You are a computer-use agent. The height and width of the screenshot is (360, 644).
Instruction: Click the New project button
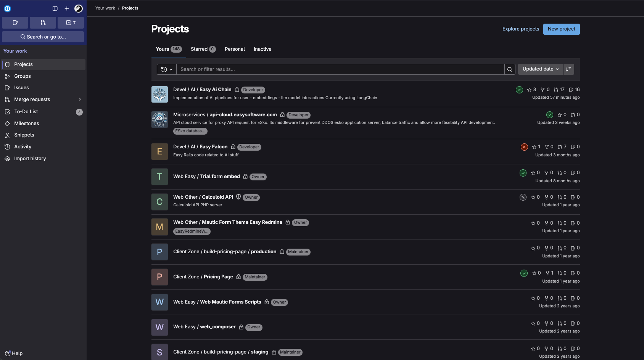[x=561, y=29]
